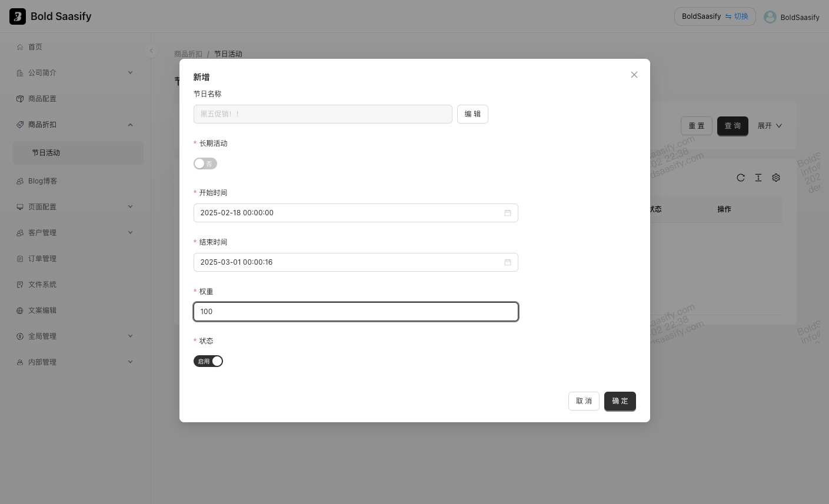This screenshot has height=504, width=829.
Task: Click the 节日名称 input field
Action: tap(323, 114)
